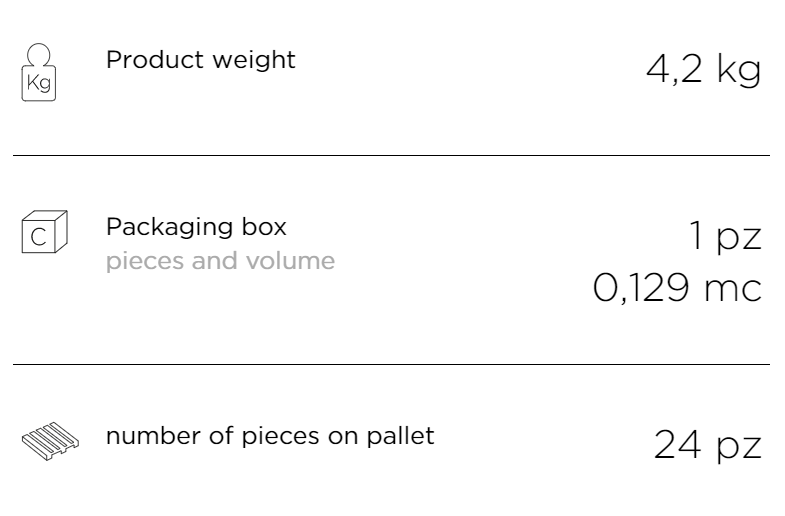This screenshot has width=785, height=516.
Task: Click the Packaging box label
Action: click(196, 228)
